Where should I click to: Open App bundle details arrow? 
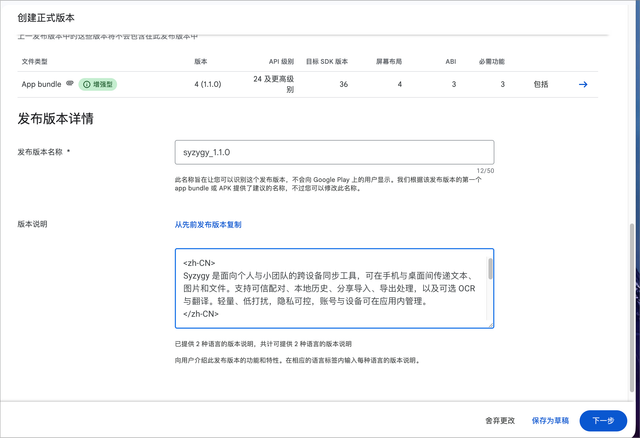point(583,84)
